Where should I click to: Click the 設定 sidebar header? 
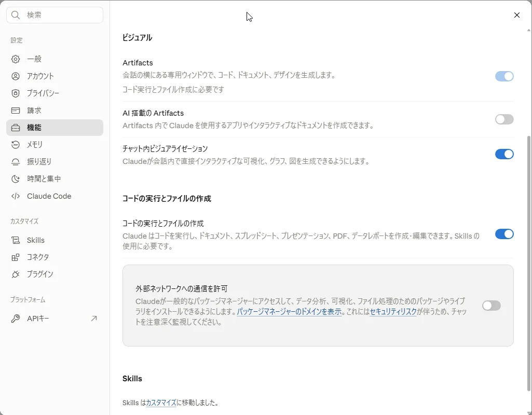click(x=16, y=40)
